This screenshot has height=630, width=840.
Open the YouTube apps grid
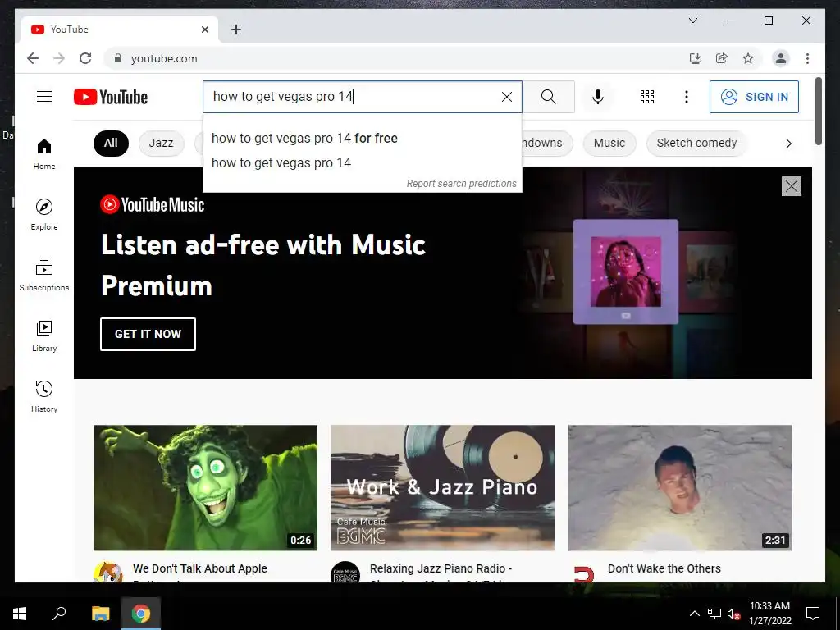[647, 97]
